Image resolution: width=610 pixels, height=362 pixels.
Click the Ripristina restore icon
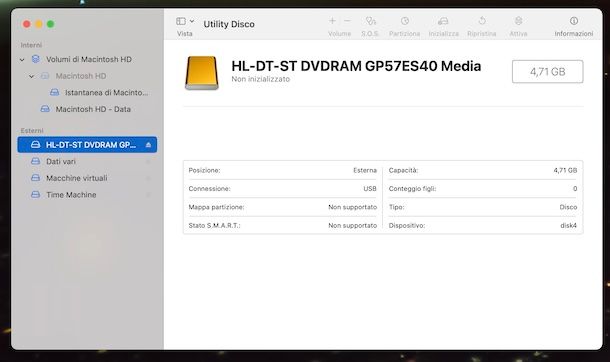click(x=482, y=21)
